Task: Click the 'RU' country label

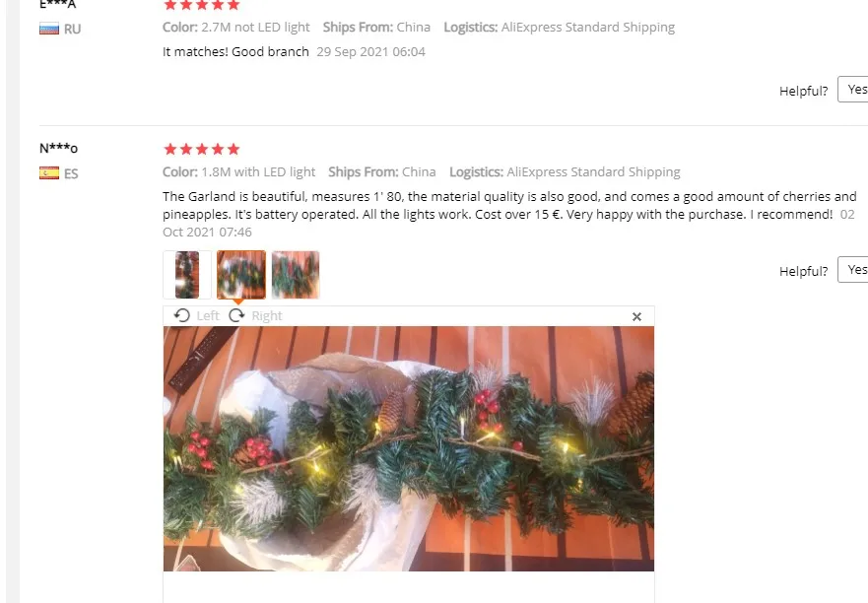Action: pos(73,30)
